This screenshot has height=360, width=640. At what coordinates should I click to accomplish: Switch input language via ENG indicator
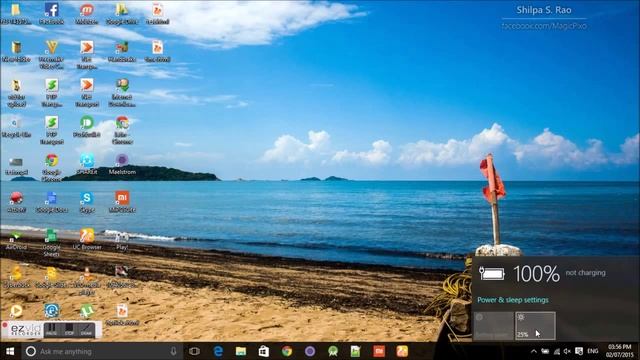coord(593,351)
